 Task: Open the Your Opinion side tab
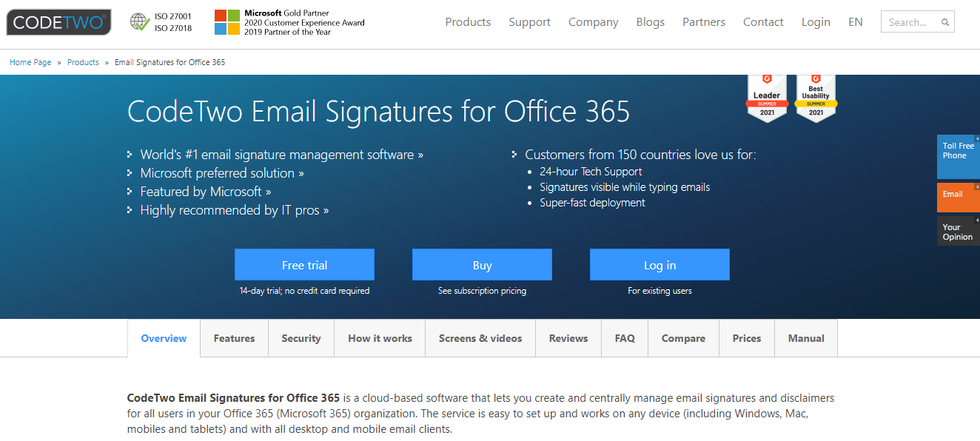[959, 231]
